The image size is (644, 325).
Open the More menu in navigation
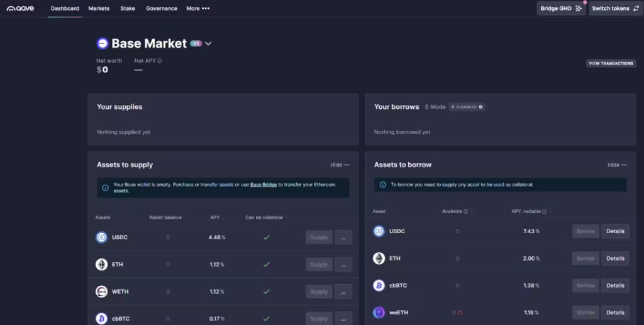pos(197,9)
